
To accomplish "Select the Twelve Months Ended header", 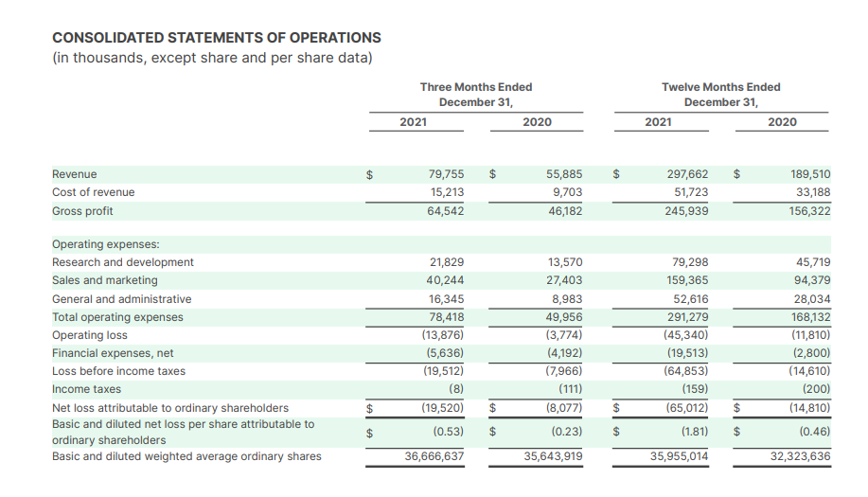I will (x=721, y=95).
